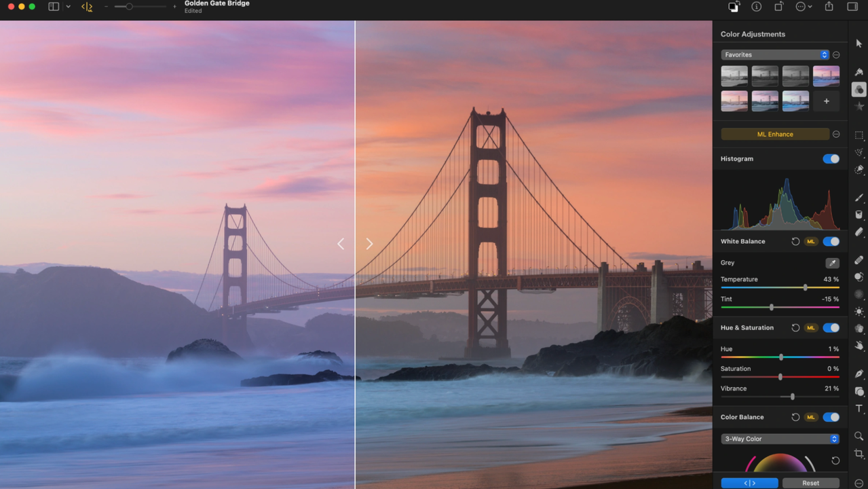Pick the Zoom magnifier tool
This screenshot has height=489, width=868.
pyautogui.click(x=858, y=436)
